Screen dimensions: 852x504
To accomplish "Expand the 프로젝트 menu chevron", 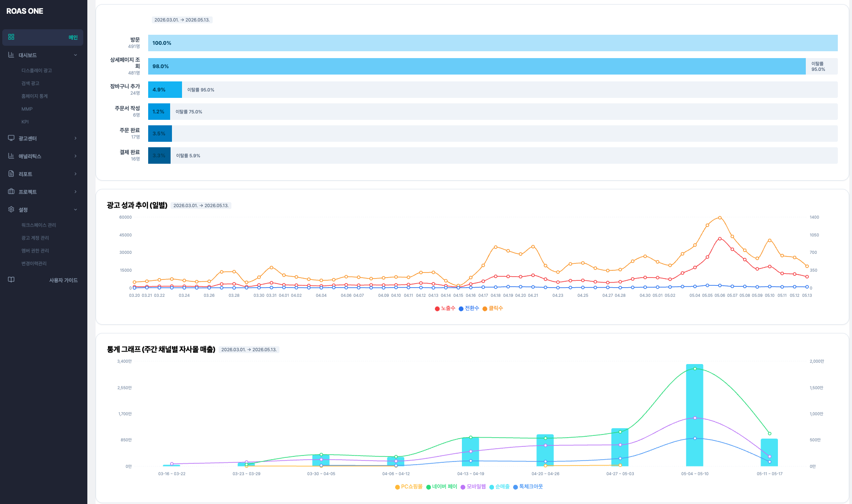I will (75, 192).
